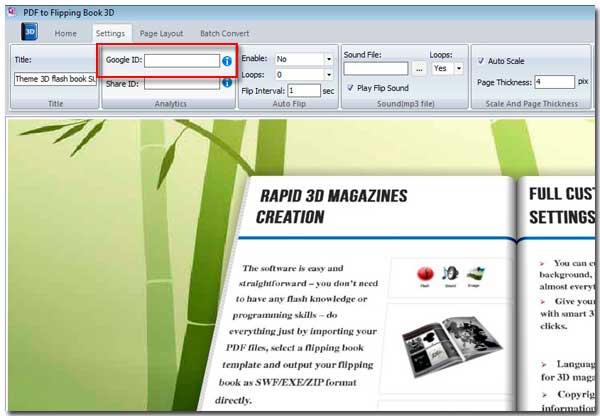Viewport: 600px width, 416px height.
Task: Focus the Google ID input field
Action: pos(182,61)
